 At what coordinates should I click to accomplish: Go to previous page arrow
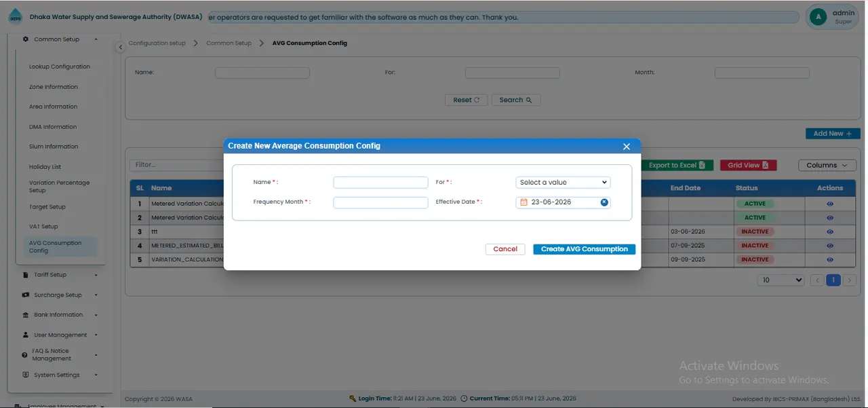pos(817,280)
